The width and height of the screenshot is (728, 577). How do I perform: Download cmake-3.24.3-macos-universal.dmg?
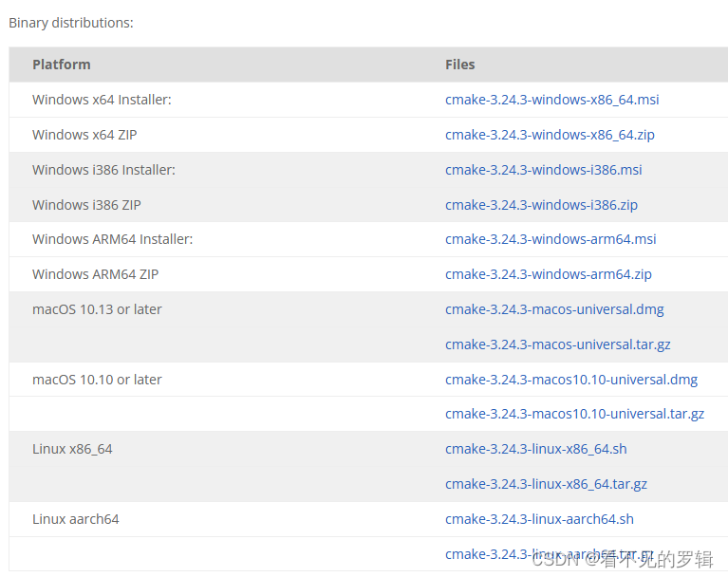click(554, 309)
